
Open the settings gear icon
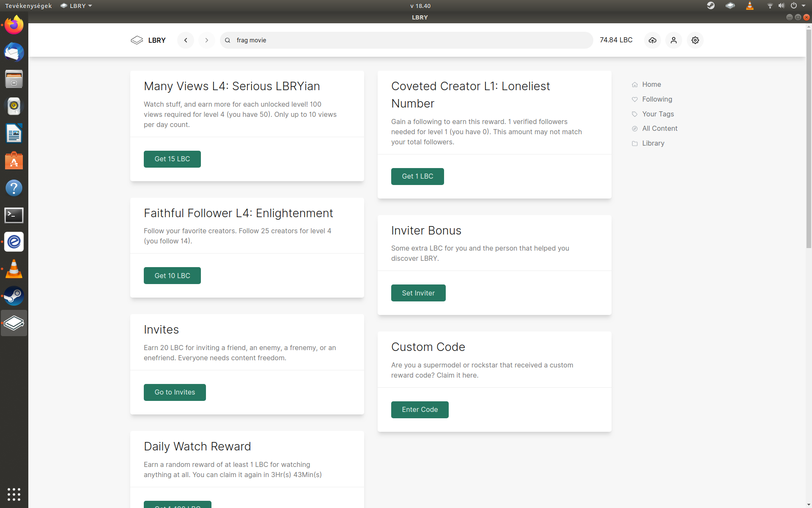[695, 40]
